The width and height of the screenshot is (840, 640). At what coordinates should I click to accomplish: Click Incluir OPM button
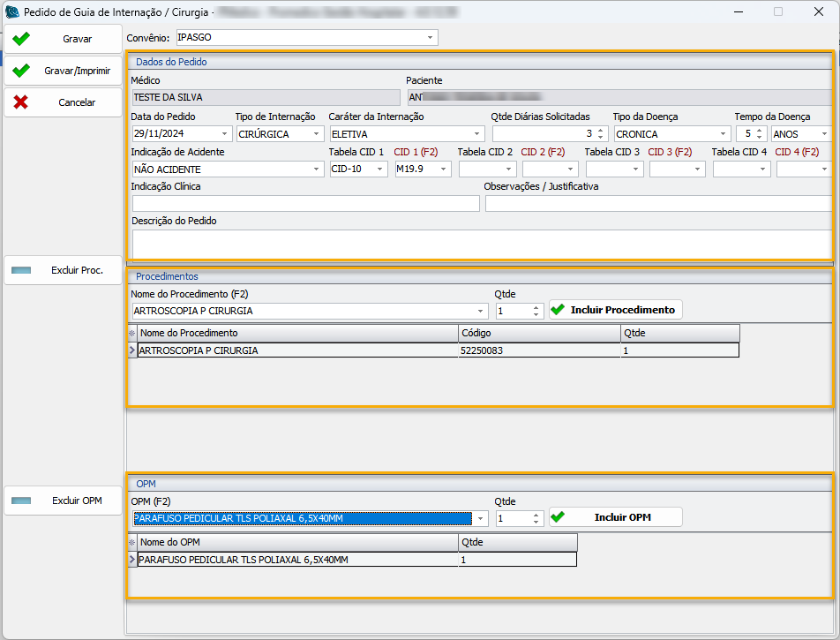coord(615,517)
